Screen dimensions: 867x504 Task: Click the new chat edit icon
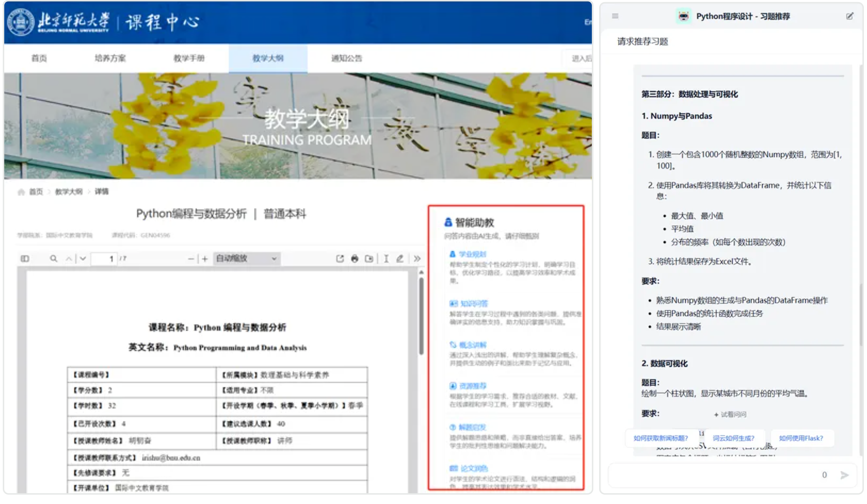pos(850,16)
